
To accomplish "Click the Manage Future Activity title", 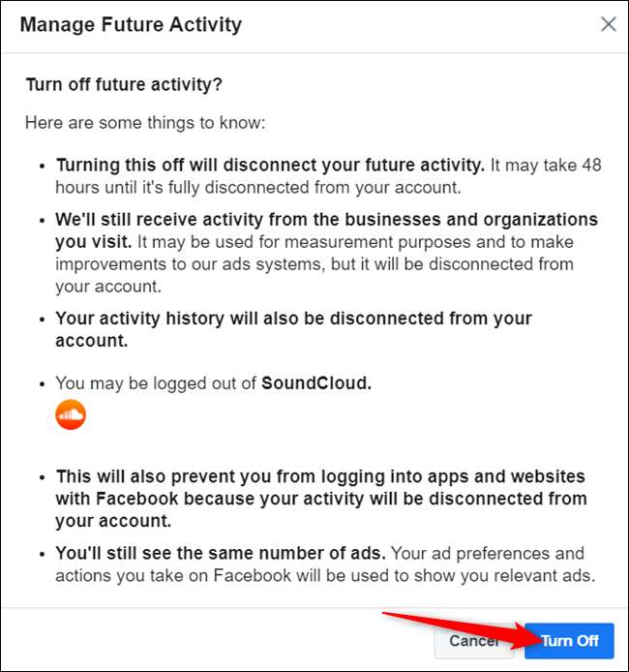I will pyautogui.click(x=131, y=24).
